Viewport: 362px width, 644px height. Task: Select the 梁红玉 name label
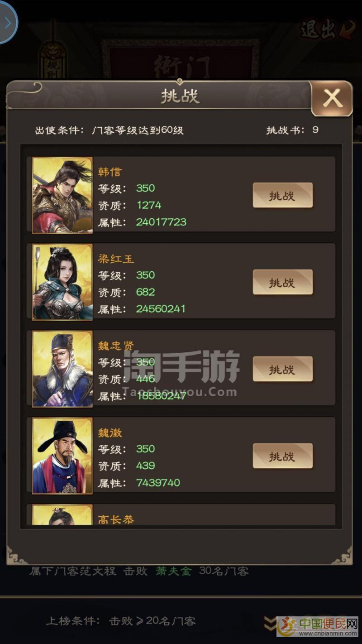pos(116,259)
